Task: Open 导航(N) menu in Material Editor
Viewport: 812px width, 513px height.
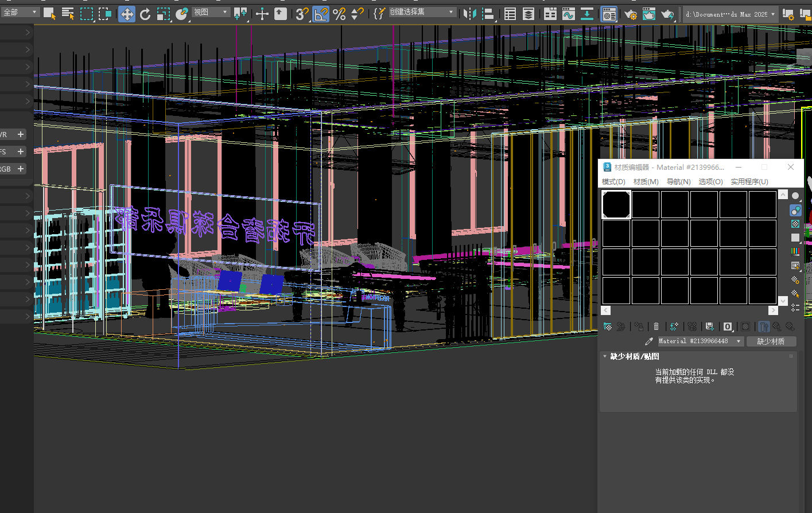Action: [679, 181]
